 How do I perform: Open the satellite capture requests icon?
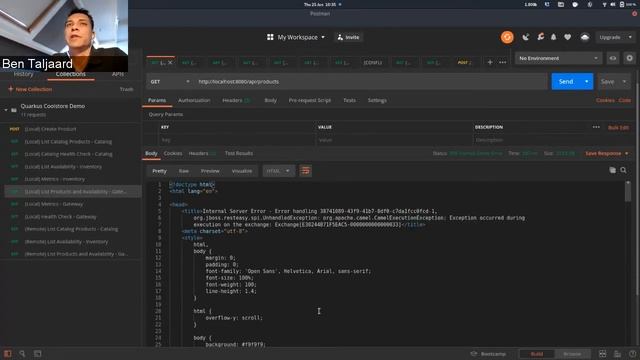coord(526,37)
